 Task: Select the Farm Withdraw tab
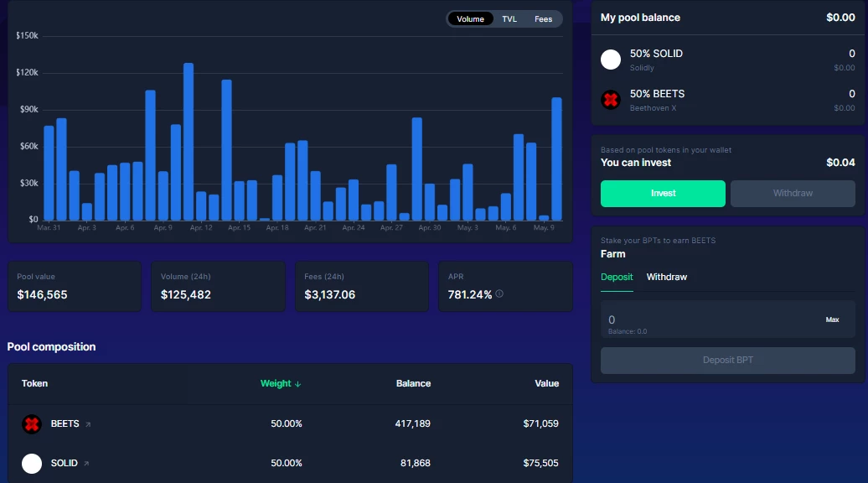[x=667, y=277]
